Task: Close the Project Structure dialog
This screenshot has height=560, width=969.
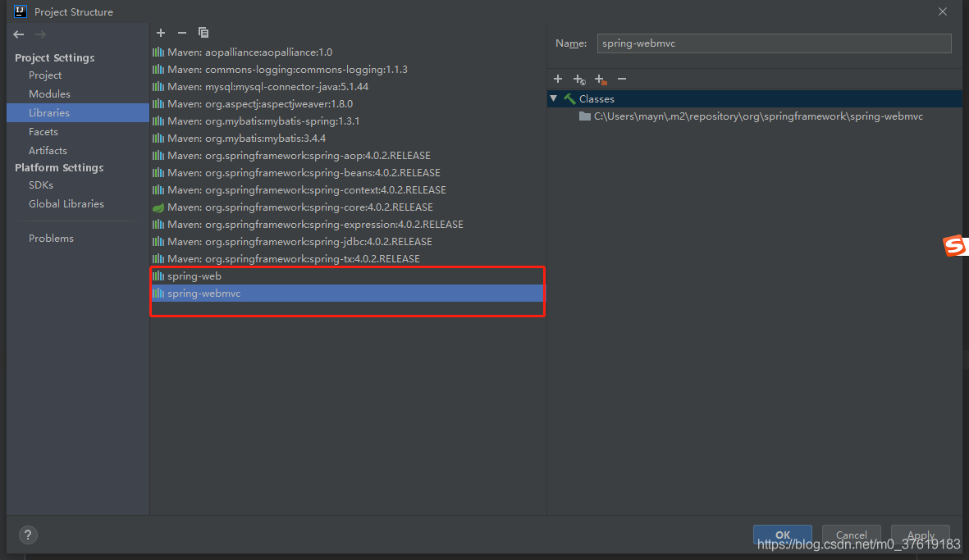Action: tap(943, 11)
